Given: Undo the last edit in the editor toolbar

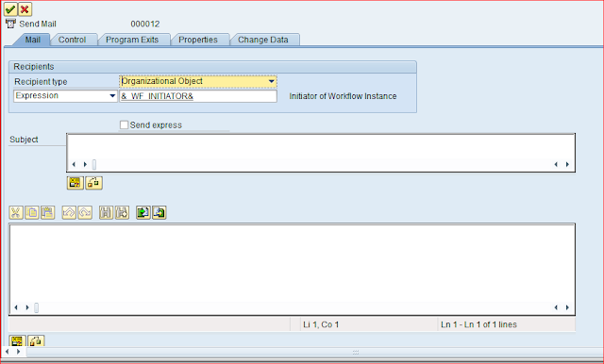Looking at the screenshot, I should 69,212.
